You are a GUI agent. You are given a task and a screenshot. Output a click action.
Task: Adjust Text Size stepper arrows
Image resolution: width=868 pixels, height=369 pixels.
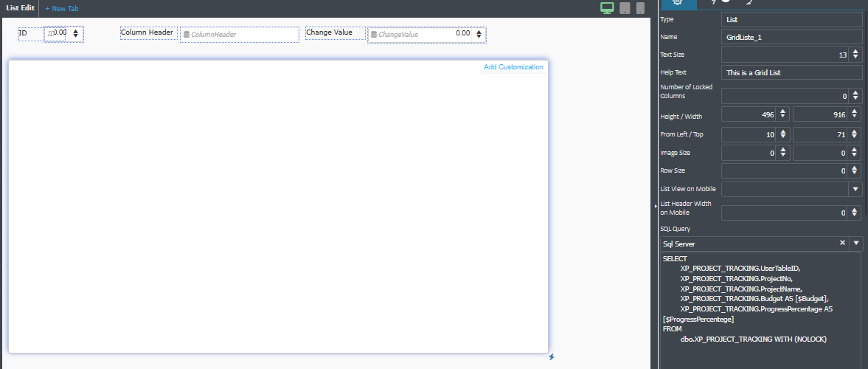click(855, 55)
